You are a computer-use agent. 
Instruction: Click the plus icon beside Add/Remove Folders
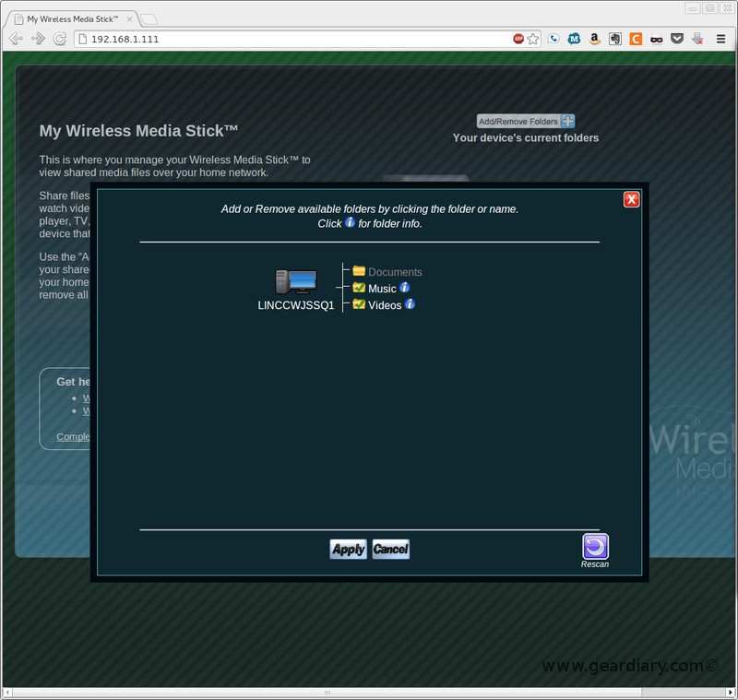tap(568, 122)
